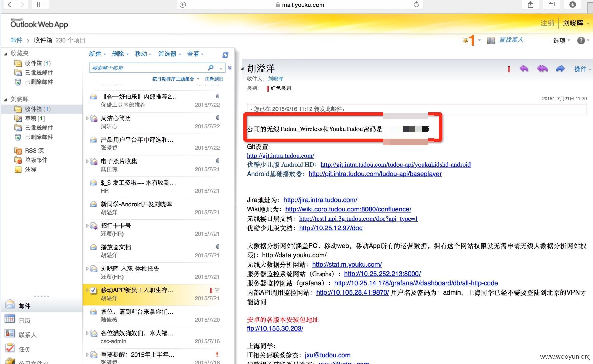Viewport: 593px width, 364px height.
Task: Open the 移动 menu
Action: click(143, 54)
